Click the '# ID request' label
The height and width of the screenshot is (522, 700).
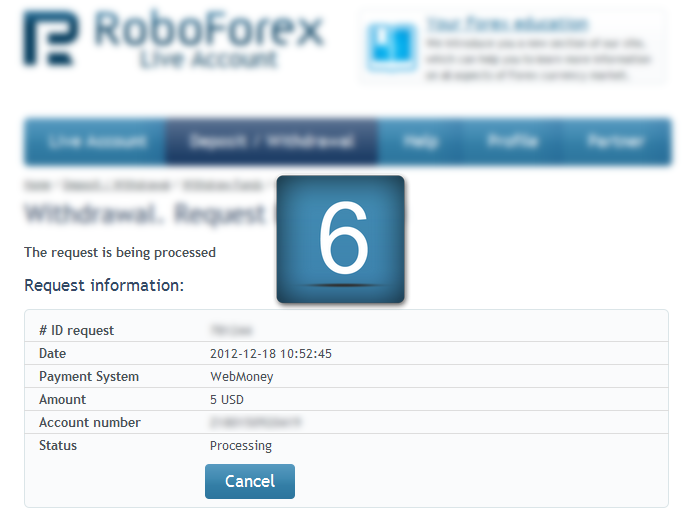pos(76,330)
